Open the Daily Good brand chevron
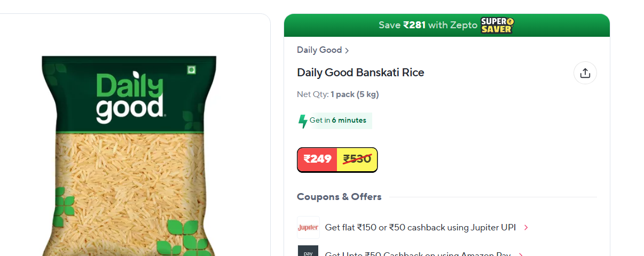This screenshot has width=644, height=256. coord(347,51)
